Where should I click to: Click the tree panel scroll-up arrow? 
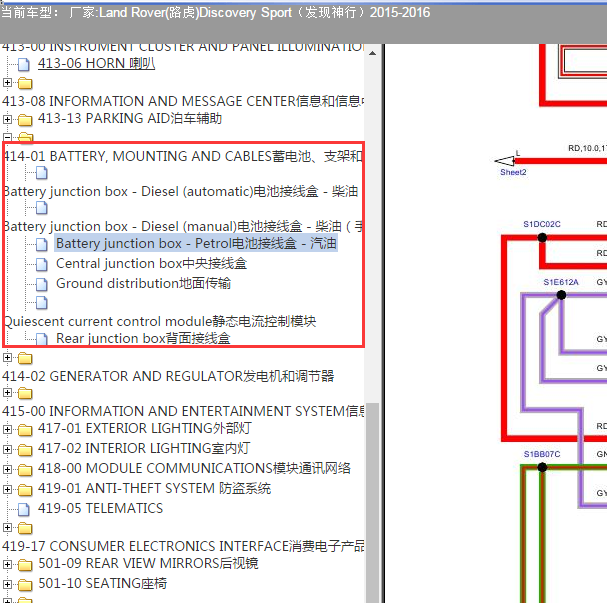pyautogui.click(x=372, y=53)
